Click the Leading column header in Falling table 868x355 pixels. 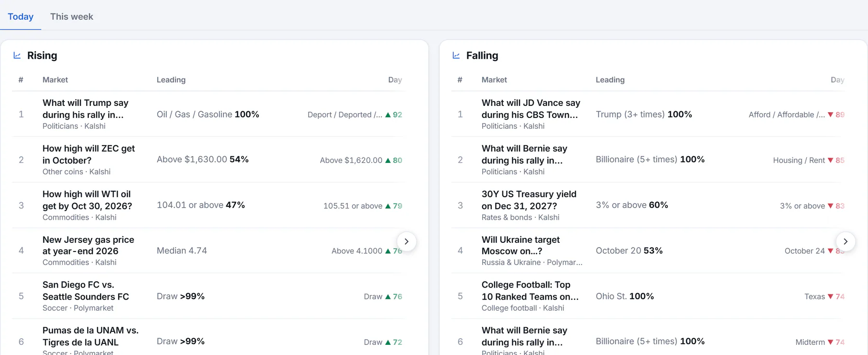[610, 80]
